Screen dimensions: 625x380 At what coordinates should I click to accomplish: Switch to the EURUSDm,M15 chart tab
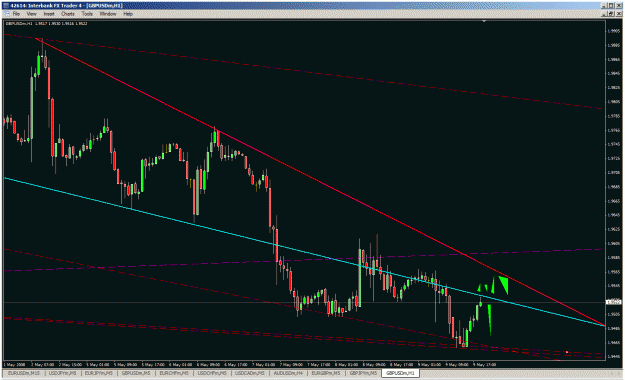(24, 373)
